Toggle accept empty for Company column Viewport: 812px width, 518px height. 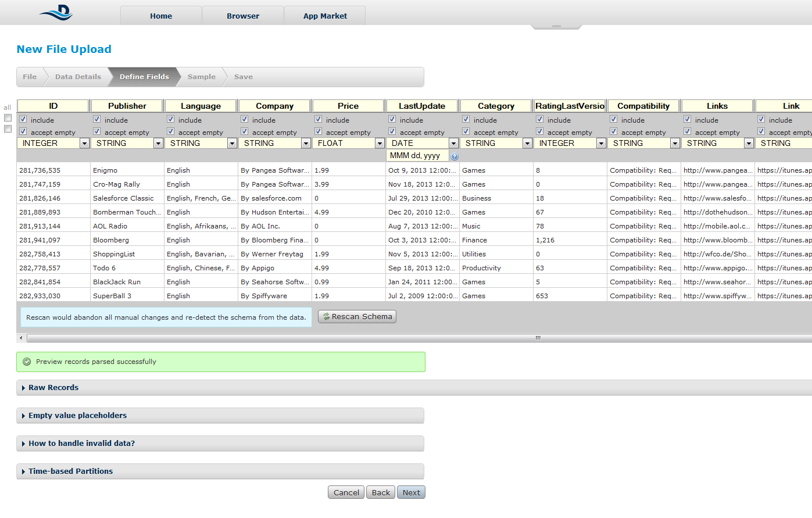(245, 131)
